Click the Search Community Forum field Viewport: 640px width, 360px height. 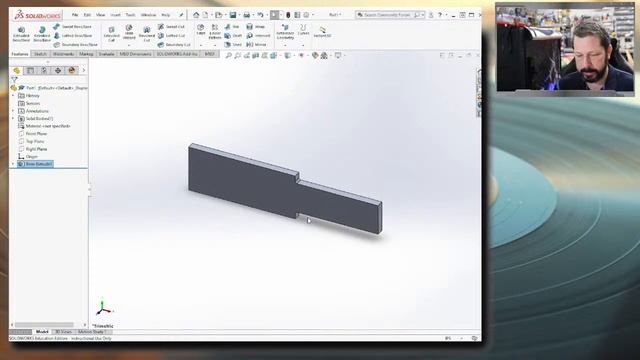[x=390, y=15]
